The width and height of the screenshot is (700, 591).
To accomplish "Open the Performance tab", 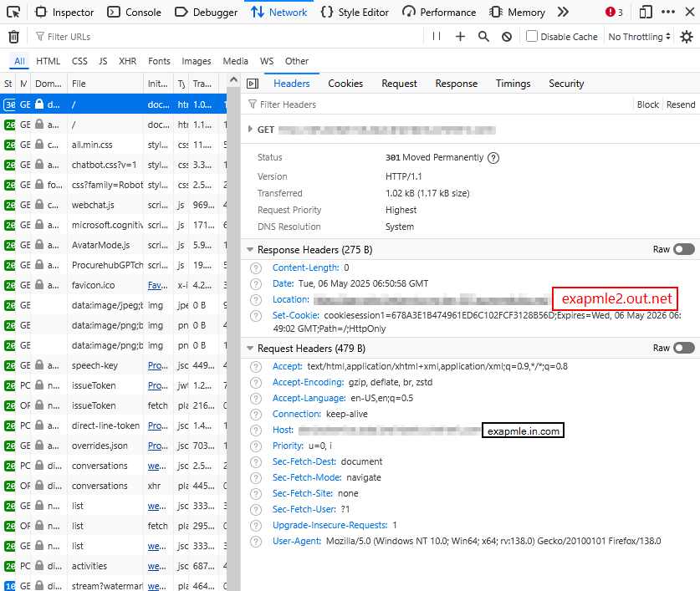I will pyautogui.click(x=439, y=12).
